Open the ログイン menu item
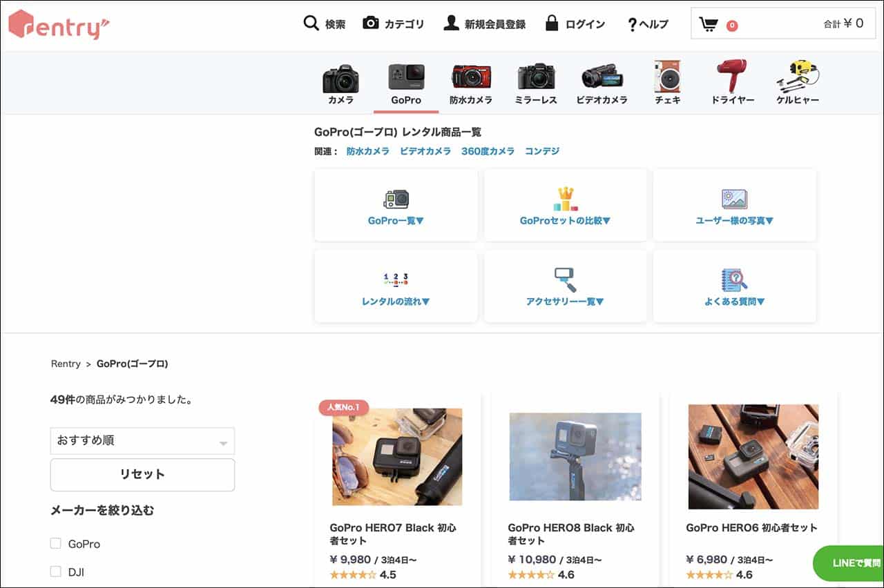This screenshot has width=884, height=588. click(x=585, y=24)
